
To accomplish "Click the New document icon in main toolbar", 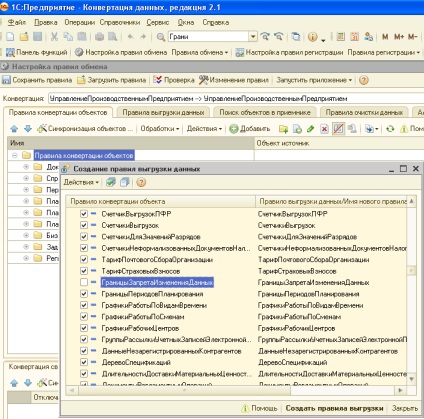I will tap(10, 37).
